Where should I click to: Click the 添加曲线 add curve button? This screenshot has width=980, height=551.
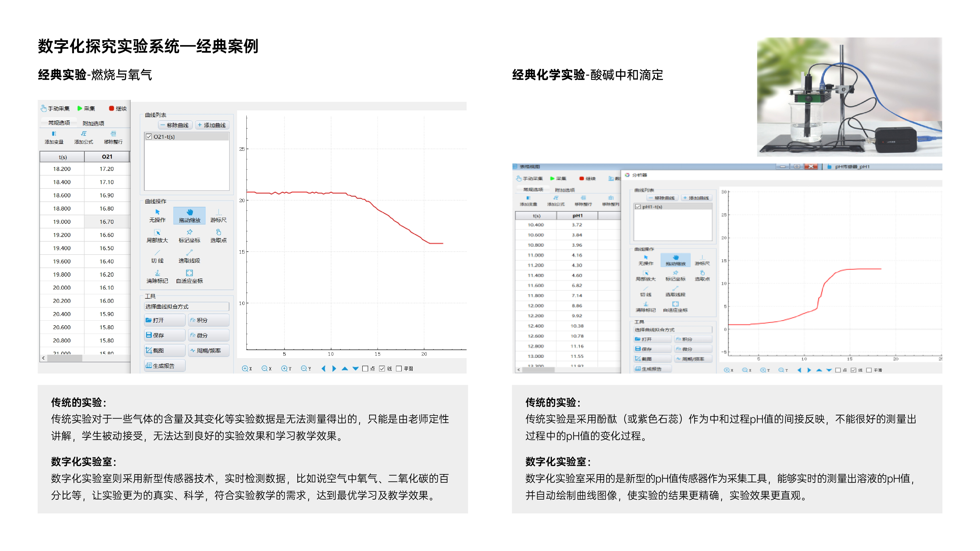[212, 125]
